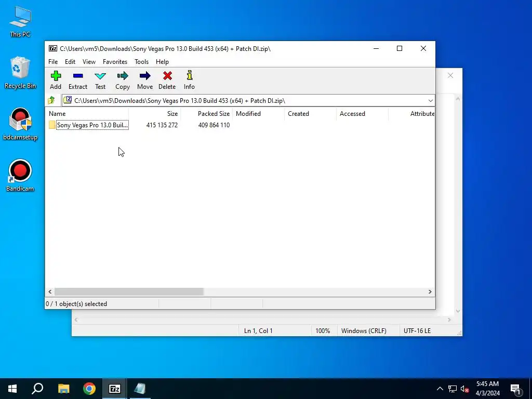Click the network tray icon
Viewport: 532px width, 399px height.
click(453, 389)
